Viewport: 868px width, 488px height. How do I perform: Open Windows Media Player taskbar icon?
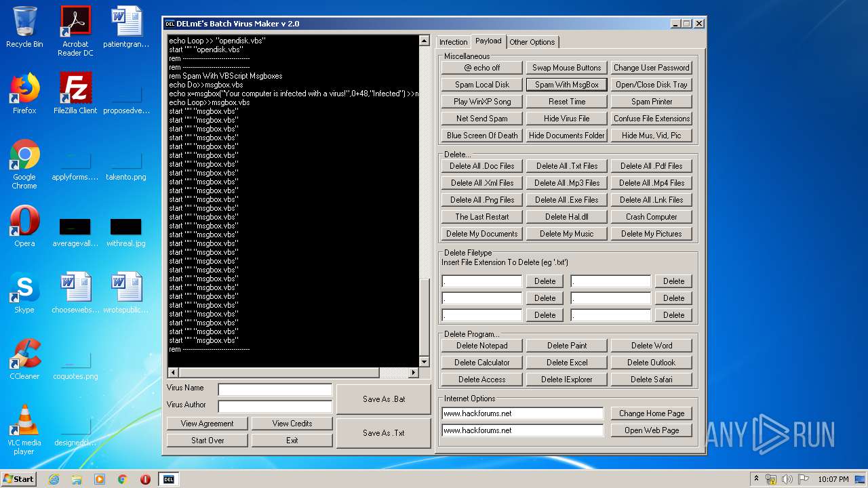(x=100, y=479)
